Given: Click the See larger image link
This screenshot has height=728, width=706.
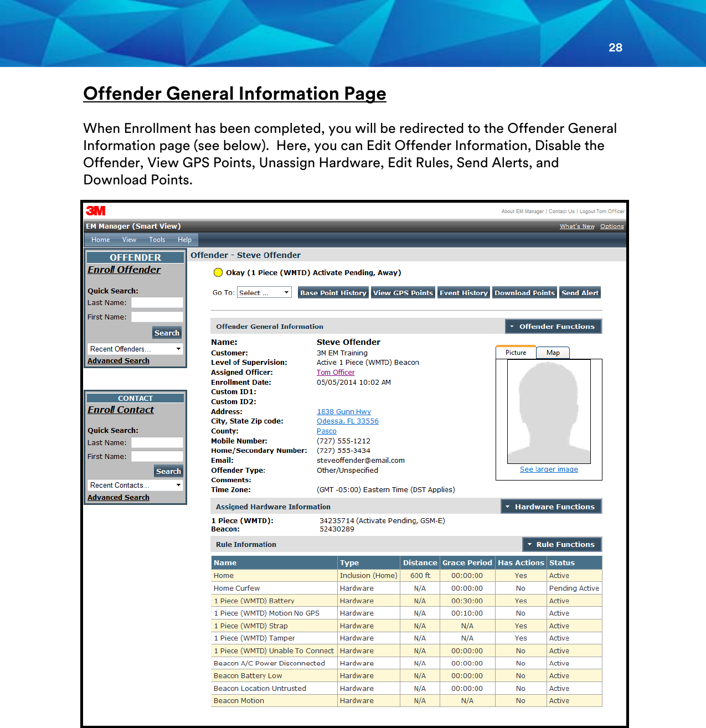Looking at the screenshot, I should click(x=549, y=469).
